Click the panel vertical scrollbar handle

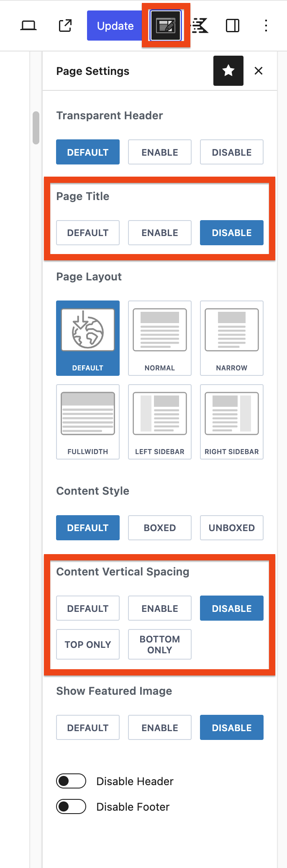[36, 128]
